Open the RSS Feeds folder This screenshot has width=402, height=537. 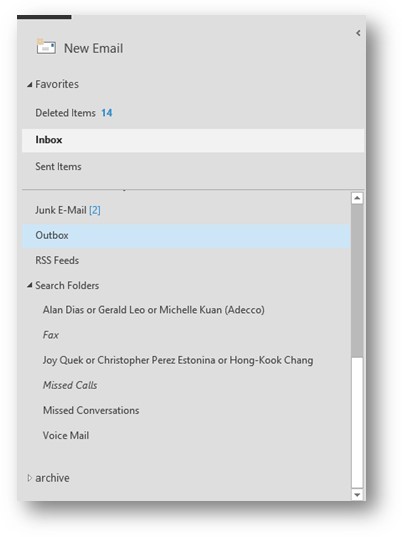coord(57,260)
